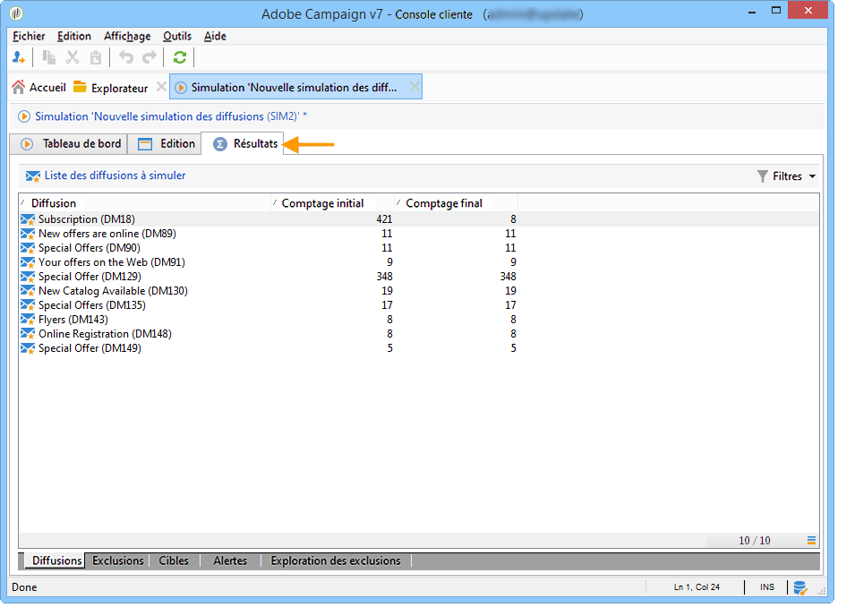
Task: Open the Edition menu in menu bar
Action: pyautogui.click(x=74, y=36)
